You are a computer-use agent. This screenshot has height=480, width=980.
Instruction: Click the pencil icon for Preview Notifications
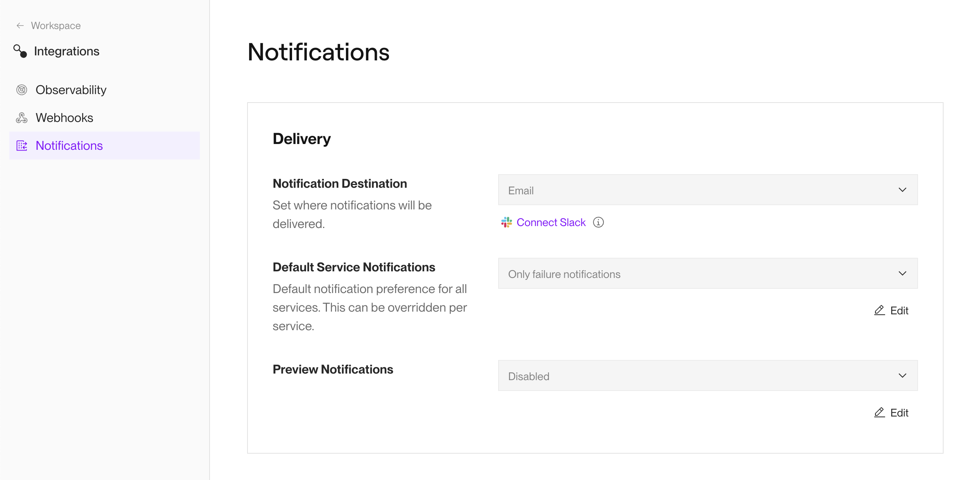tap(879, 413)
